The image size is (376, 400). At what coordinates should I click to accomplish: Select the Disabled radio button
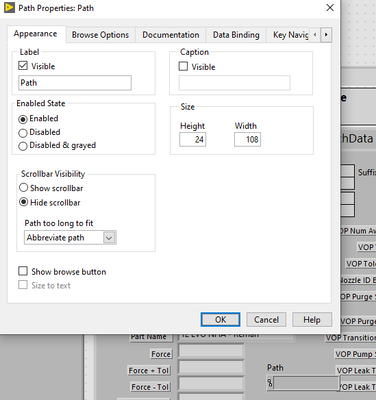click(x=23, y=133)
